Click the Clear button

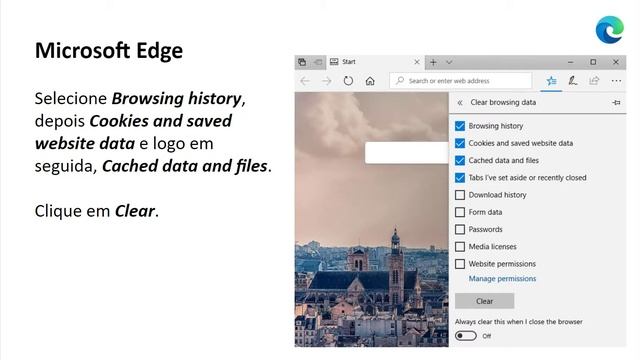tap(484, 301)
